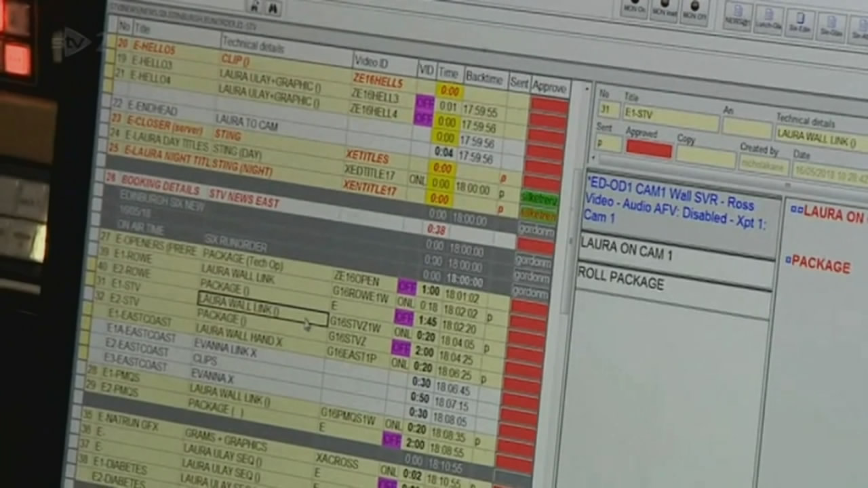Click the Technical details field in story form
Viewport: 868px width, 488px height.
(821, 138)
